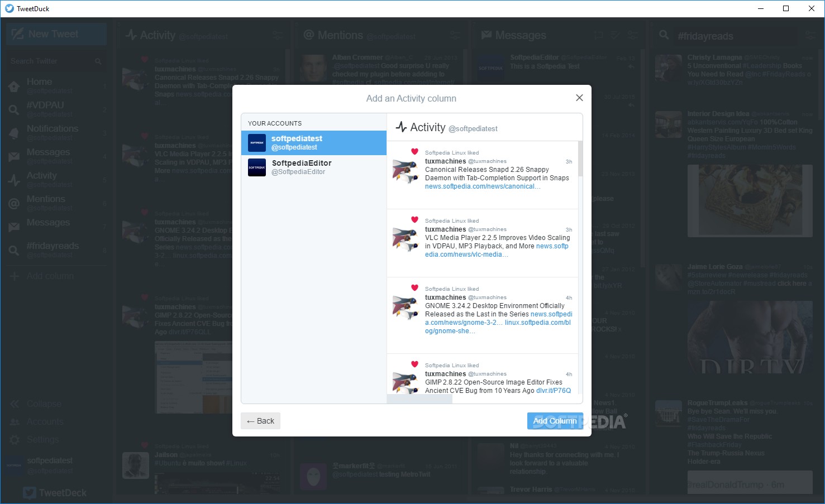Viewport: 825px width, 504px height.
Task: Open Messages column header options
Action: click(632, 35)
